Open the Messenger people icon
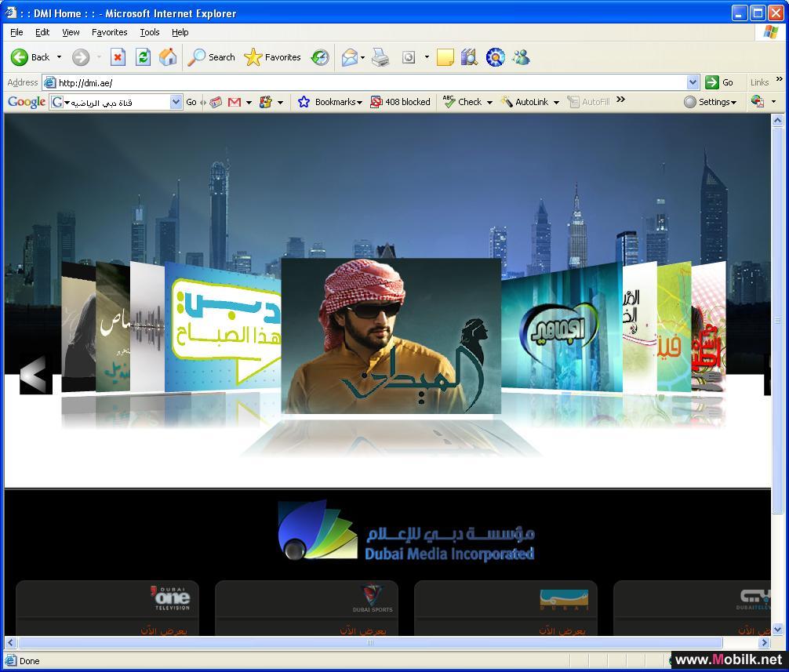Viewport: 789px width, 672px height. (x=522, y=57)
